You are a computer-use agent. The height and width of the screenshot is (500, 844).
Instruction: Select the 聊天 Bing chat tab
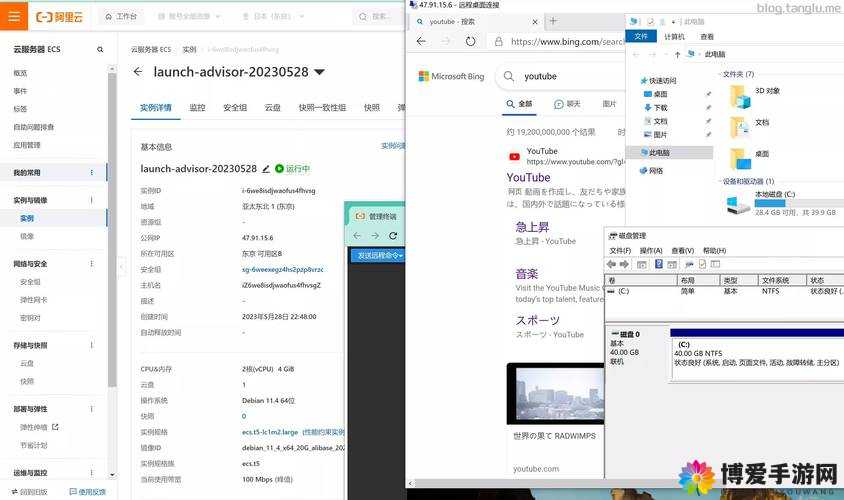[x=567, y=104]
